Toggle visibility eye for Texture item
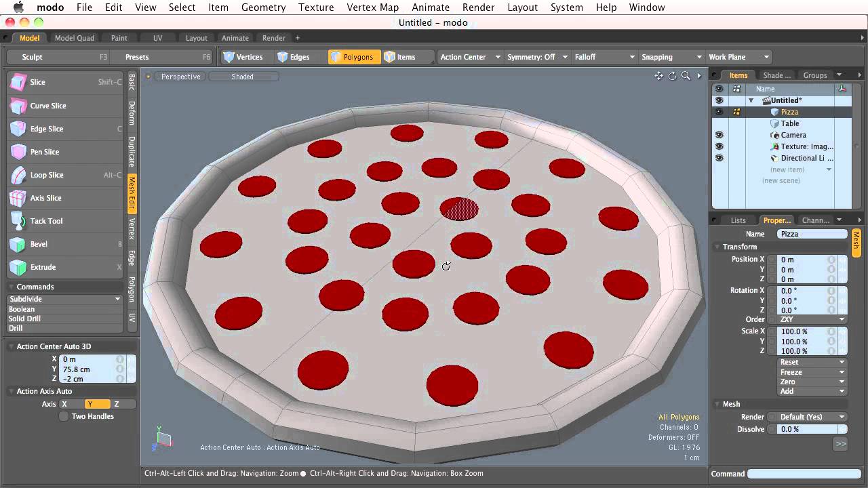 [x=719, y=146]
